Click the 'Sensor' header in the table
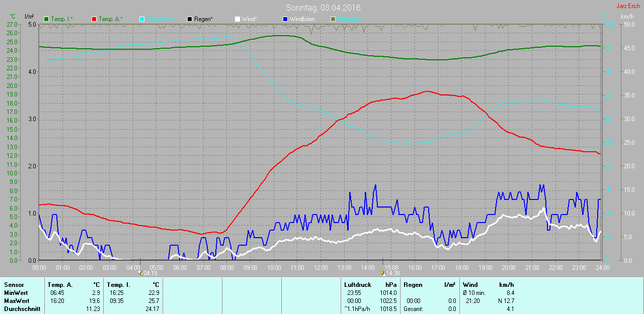Screen dimensions: 644x314 pyautogui.click(x=14, y=285)
